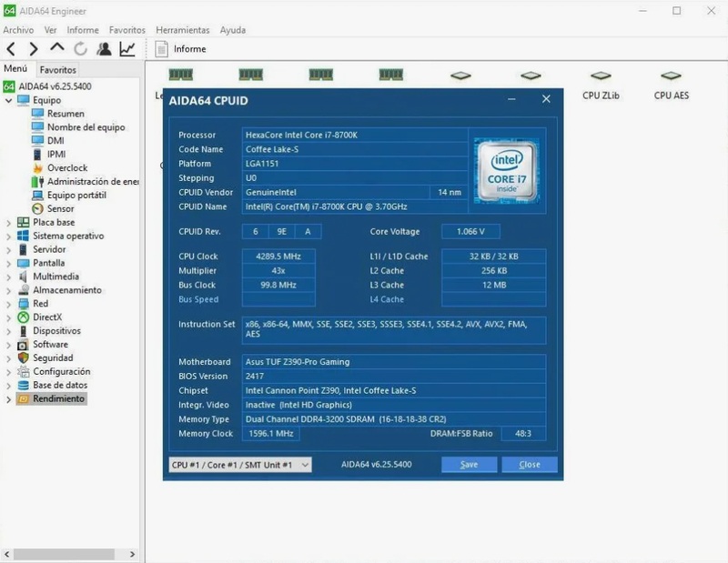Image resolution: width=728 pixels, height=563 pixels.
Task: Click the Intel Core i7 logo badge
Action: (x=507, y=171)
